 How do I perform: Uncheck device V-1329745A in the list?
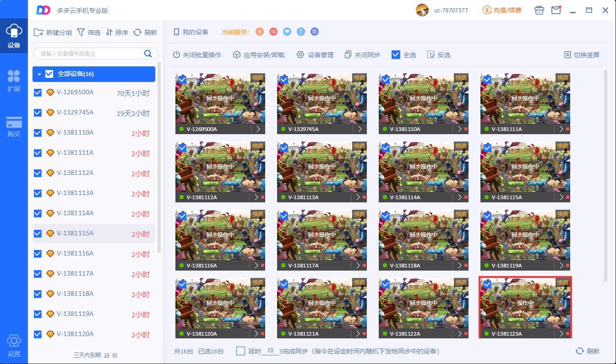point(38,113)
